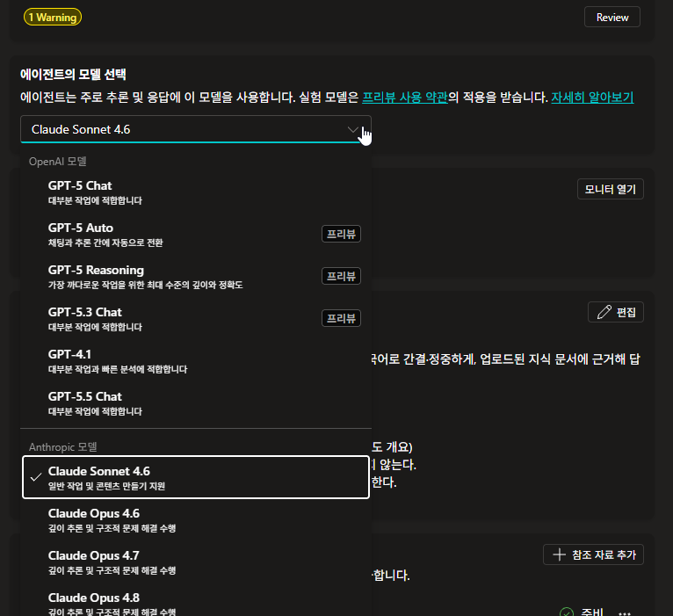Image resolution: width=673 pixels, height=616 pixels.
Task: Click the dropdown chevron arrow icon
Action: pos(353,129)
